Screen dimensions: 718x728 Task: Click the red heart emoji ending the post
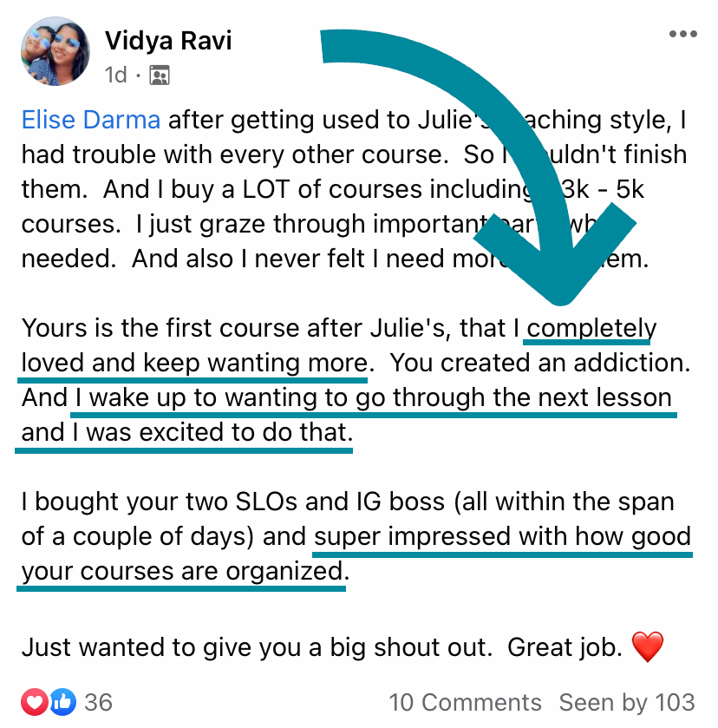coord(647,646)
